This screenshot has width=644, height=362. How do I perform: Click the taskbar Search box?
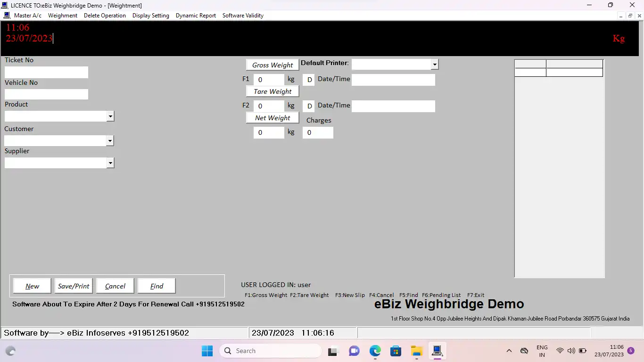[x=271, y=351]
